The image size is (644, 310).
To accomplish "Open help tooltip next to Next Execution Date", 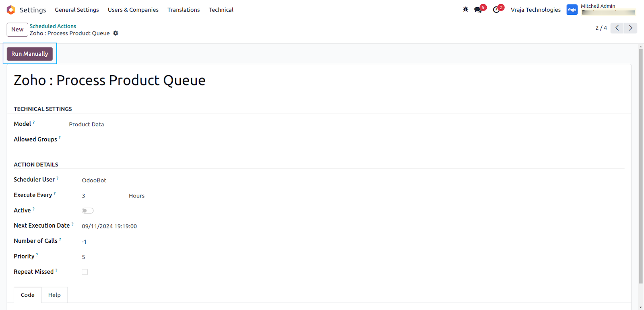I will [x=72, y=224].
